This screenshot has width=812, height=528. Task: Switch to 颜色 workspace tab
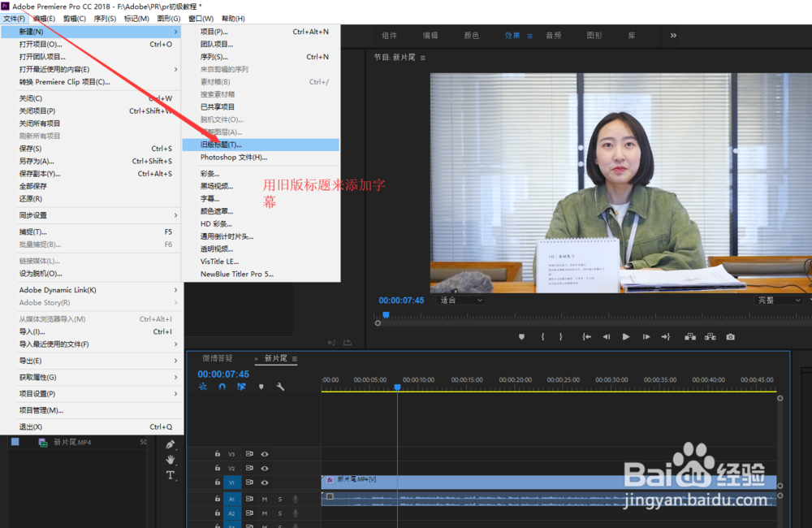point(471,36)
